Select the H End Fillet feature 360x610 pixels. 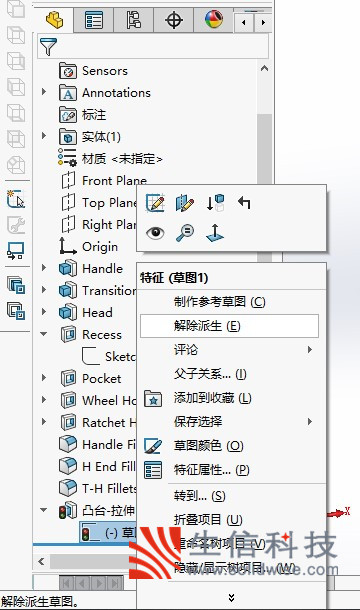(x=97, y=466)
